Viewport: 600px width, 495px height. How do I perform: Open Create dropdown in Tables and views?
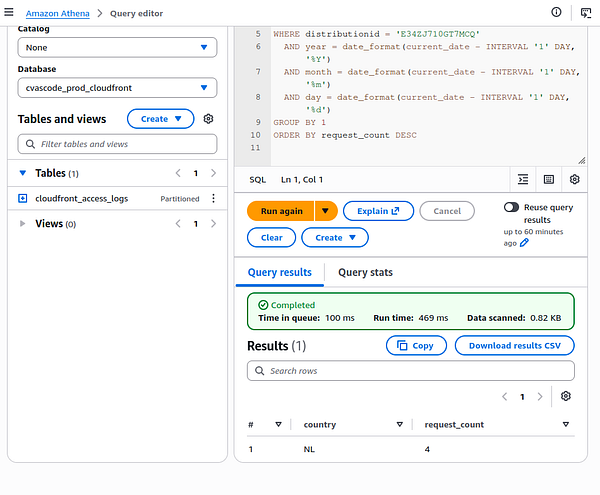(x=160, y=119)
